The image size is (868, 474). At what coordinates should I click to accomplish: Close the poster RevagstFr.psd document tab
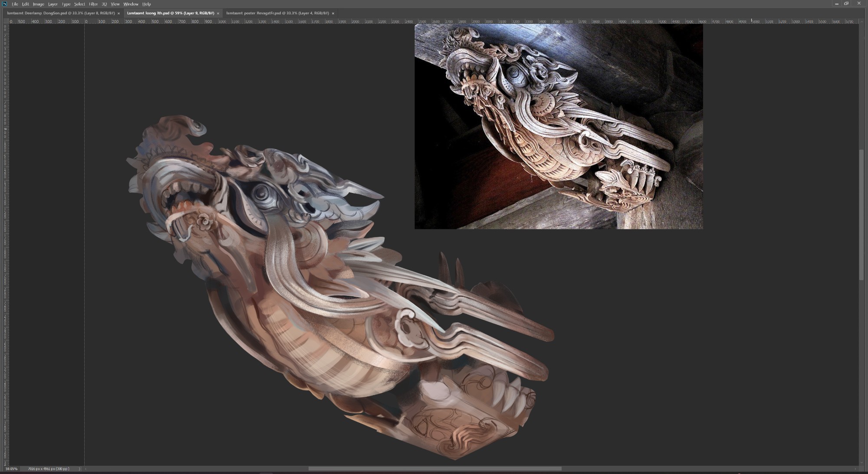333,13
